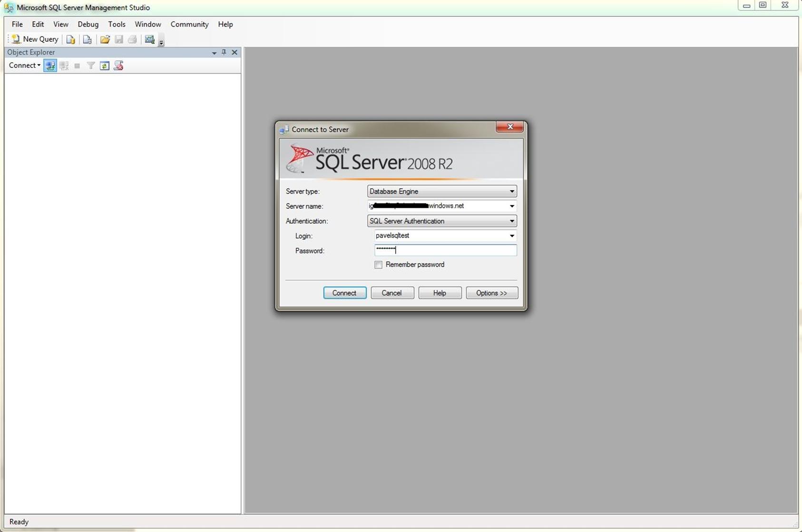The width and height of the screenshot is (802, 532).
Task: Click Connect Object Explorer icon
Action: tap(50, 66)
